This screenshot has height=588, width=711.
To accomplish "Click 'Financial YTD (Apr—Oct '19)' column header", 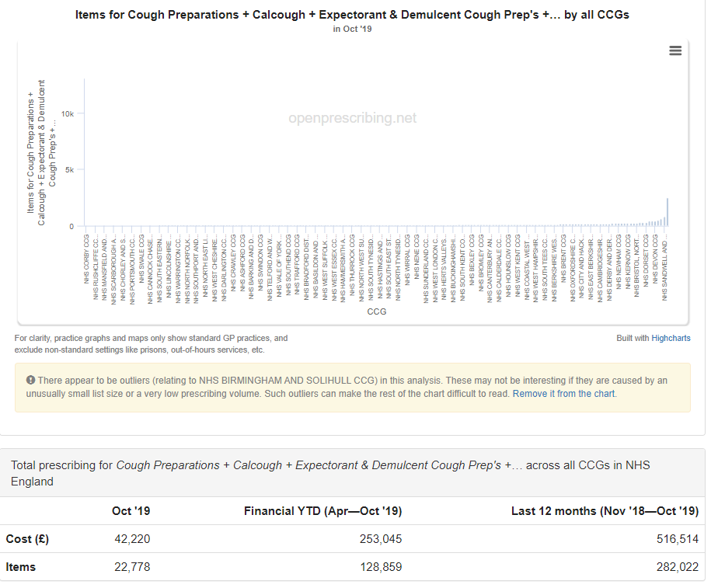I will click(322, 511).
